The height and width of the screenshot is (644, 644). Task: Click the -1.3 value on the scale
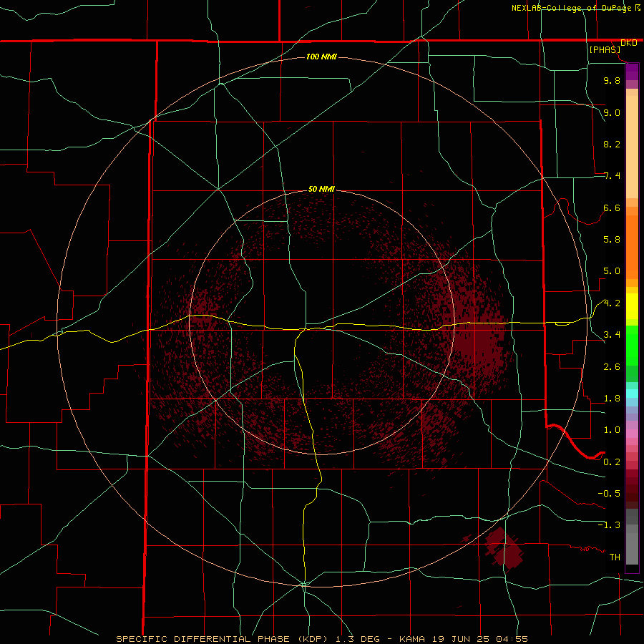(x=609, y=525)
